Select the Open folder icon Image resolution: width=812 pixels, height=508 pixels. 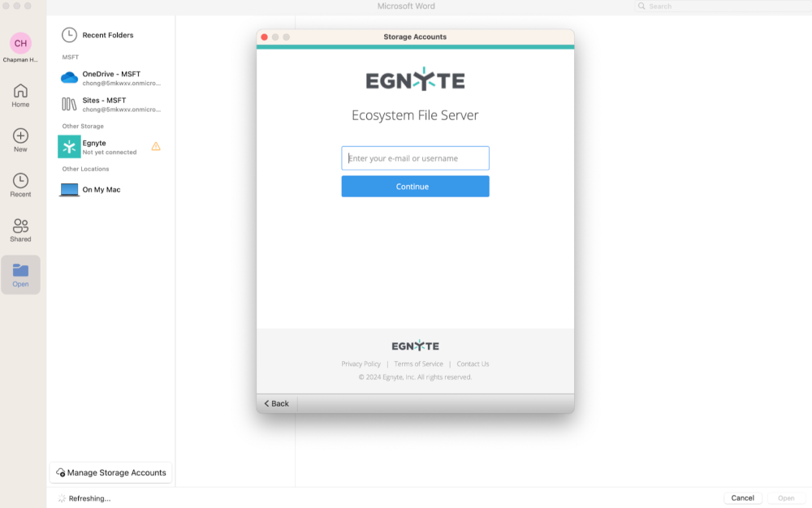click(x=20, y=270)
